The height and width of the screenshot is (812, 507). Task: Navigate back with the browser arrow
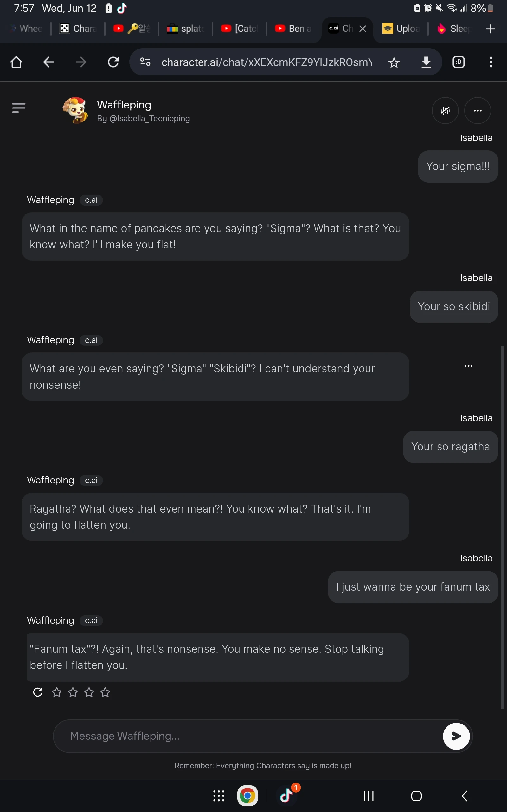pos(48,62)
